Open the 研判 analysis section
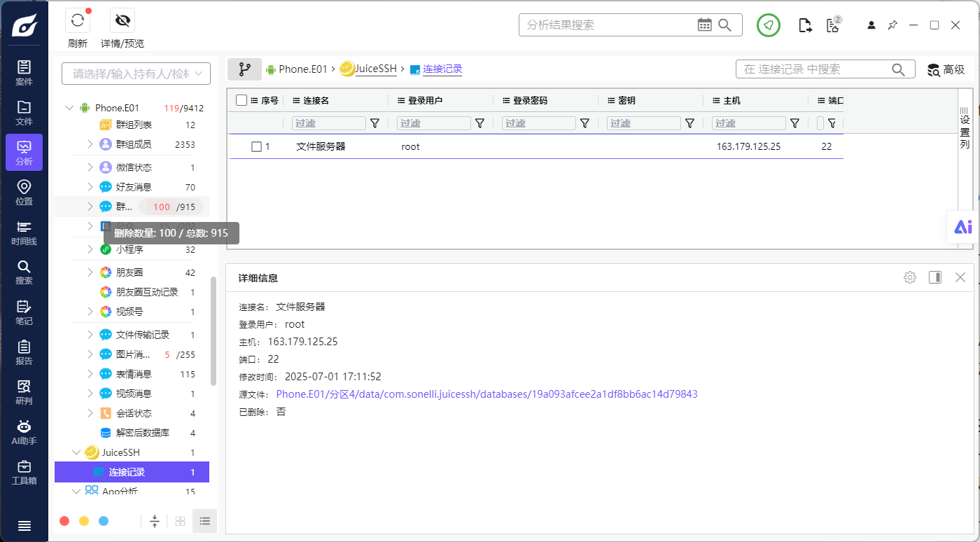Screen dimensions: 980x542 tap(24, 392)
